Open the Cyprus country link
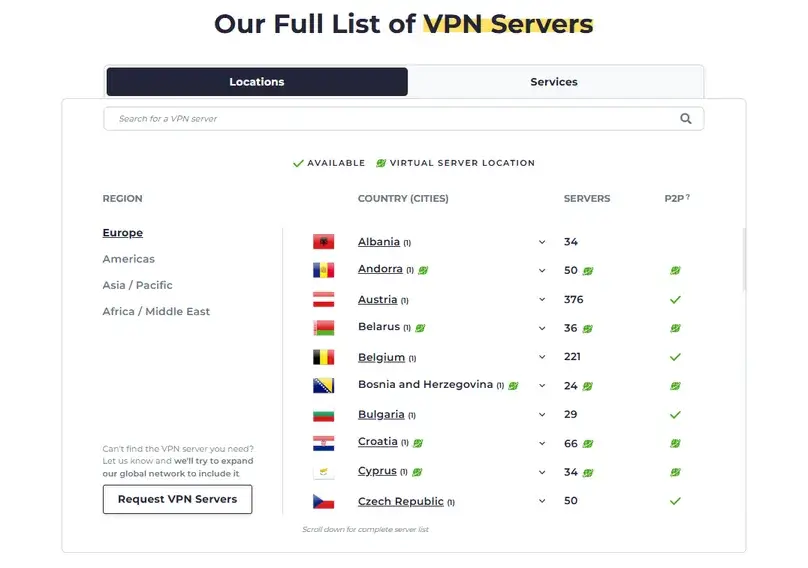 (x=377, y=471)
